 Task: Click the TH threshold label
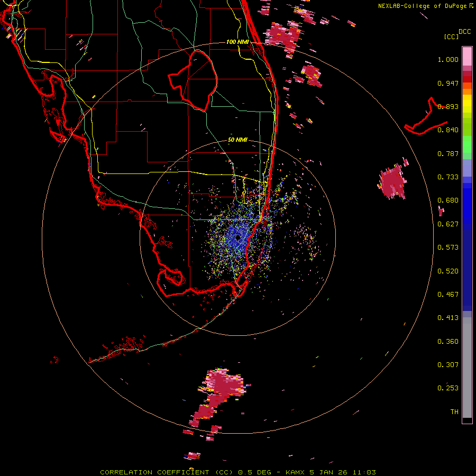pyautogui.click(x=454, y=412)
